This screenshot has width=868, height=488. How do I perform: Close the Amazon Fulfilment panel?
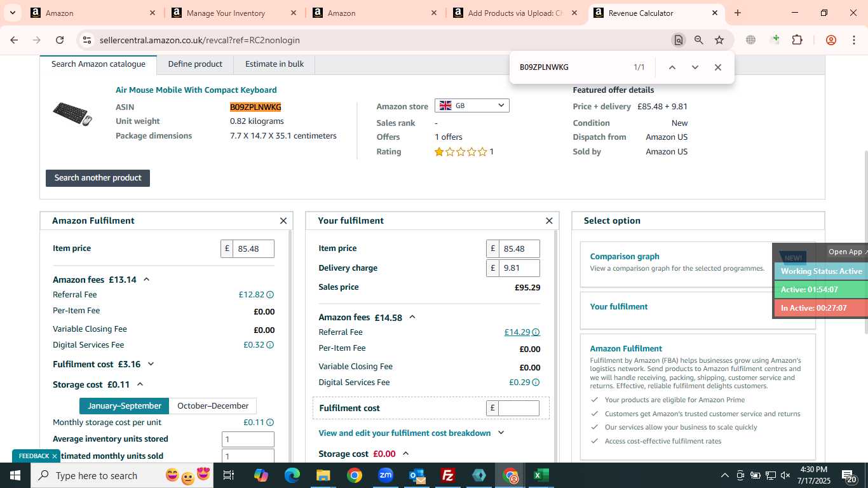click(283, 221)
